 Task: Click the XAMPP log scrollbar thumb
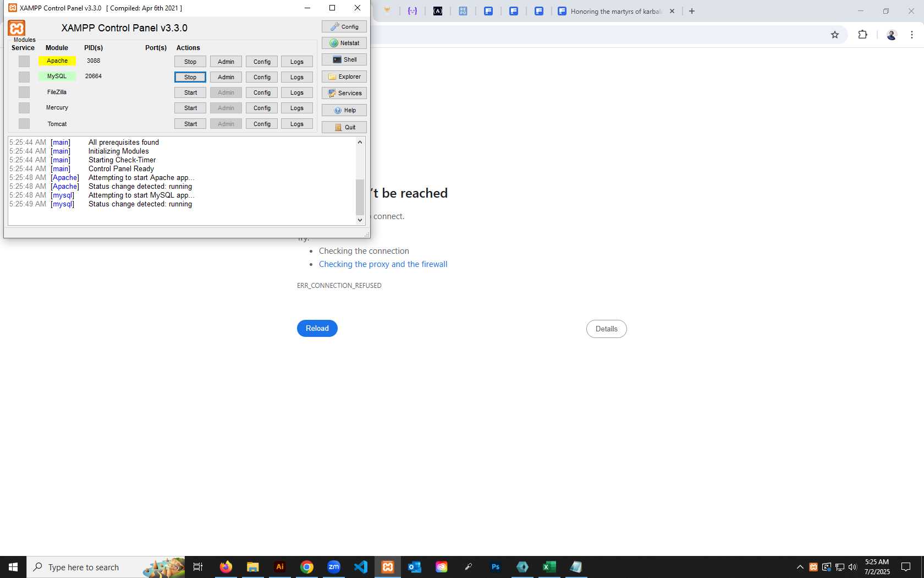pos(360,197)
